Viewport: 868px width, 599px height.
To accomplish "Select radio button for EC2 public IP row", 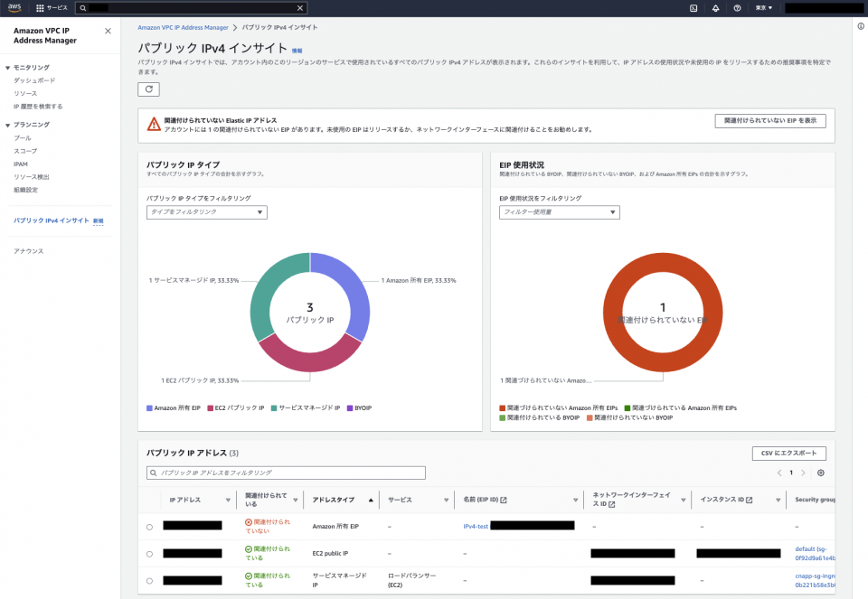I will click(x=149, y=554).
